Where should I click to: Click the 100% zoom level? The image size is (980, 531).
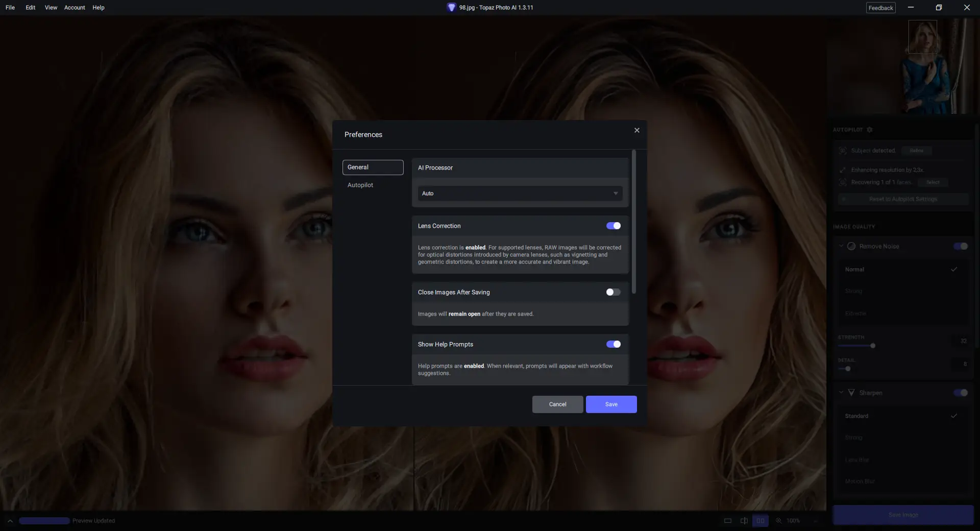coord(793,521)
